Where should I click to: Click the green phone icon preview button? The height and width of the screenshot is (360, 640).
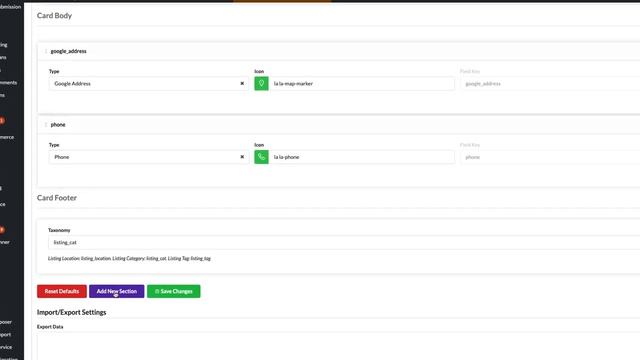pos(261,157)
